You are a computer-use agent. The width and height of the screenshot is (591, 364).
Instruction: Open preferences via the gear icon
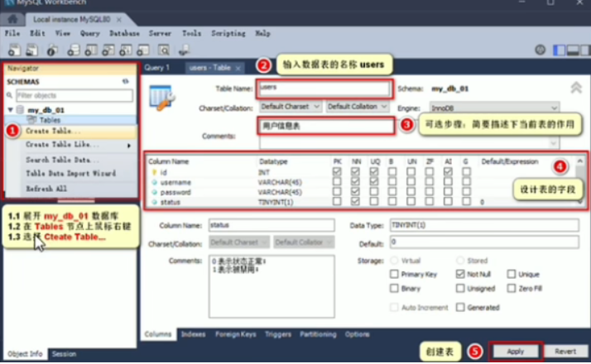(x=541, y=50)
